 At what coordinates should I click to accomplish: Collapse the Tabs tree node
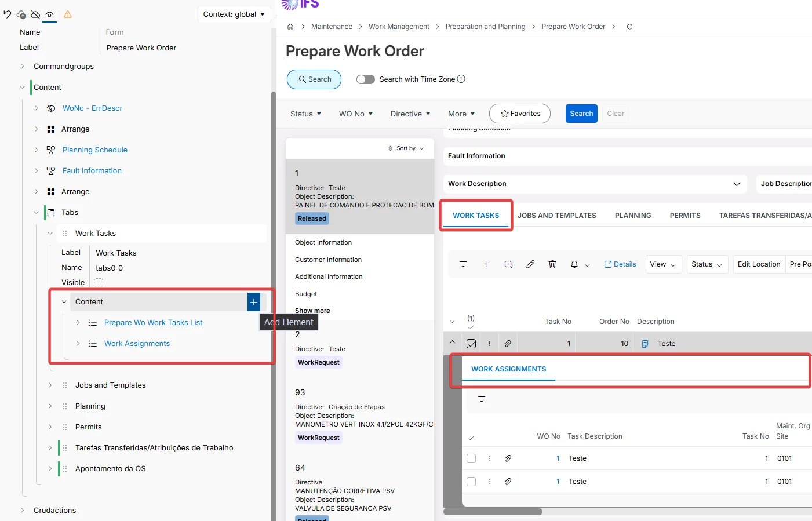coord(37,213)
